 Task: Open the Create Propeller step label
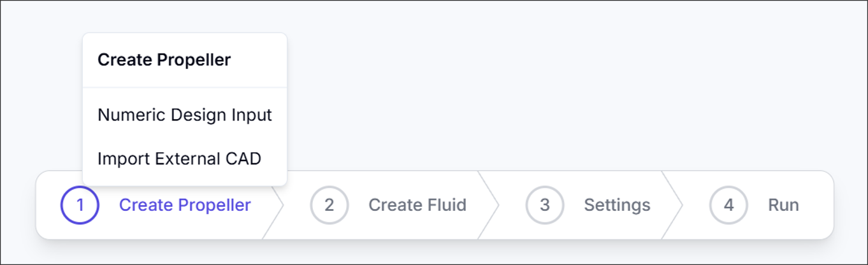[x=185, y=205]
